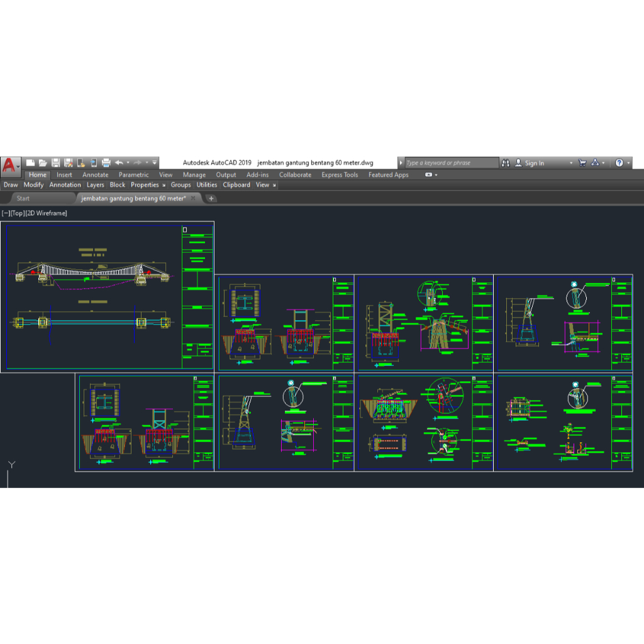
Task: Open the Autodesk App Store cart icon
Action: pyautogui.click(x=582, y=163)
